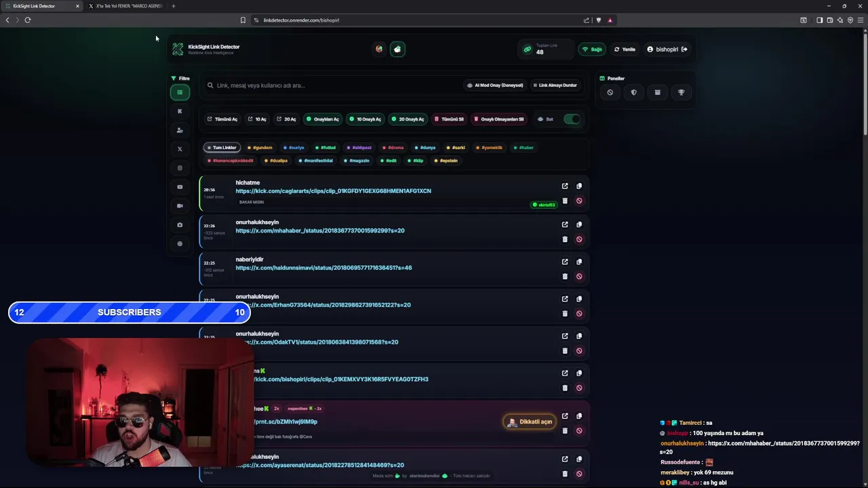Filter links by X platform icon
The width and height of the screenshot is (868, 488).
point(180,149)
